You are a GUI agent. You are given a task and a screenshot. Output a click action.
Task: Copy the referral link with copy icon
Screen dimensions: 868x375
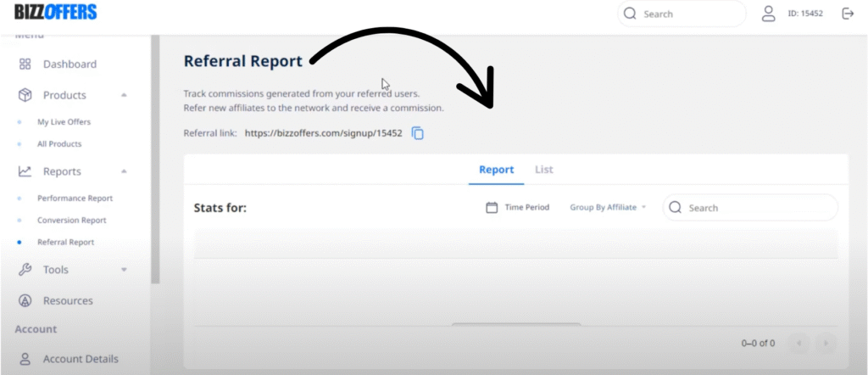pos(418,133)
